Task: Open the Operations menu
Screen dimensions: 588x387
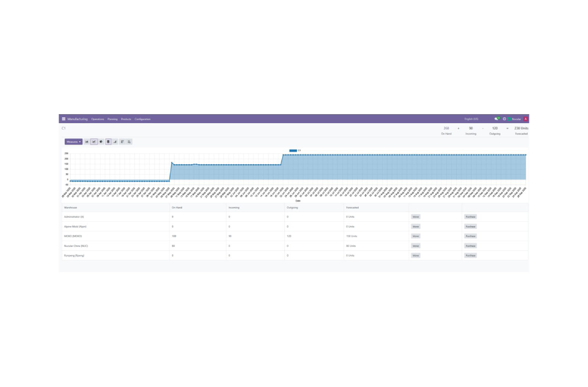Action: 98,119
